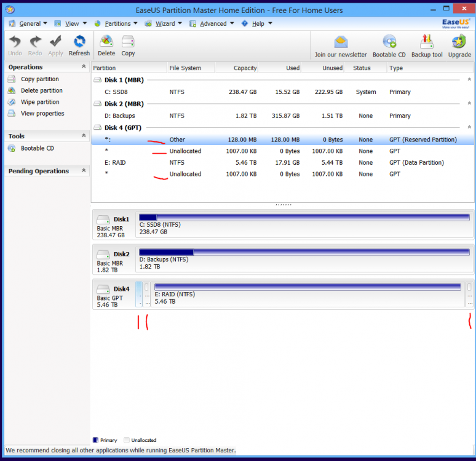Click the Primary legend color swatch

coord(95,440)
